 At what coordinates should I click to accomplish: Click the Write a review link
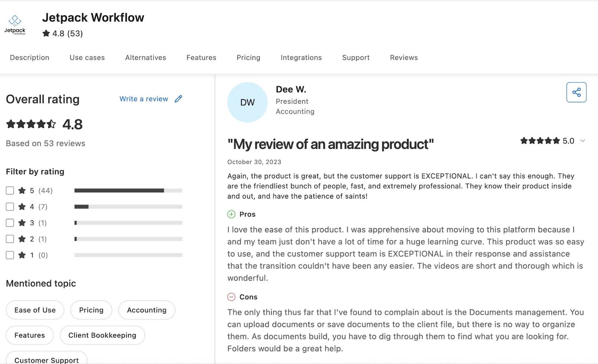pos(144,99)
